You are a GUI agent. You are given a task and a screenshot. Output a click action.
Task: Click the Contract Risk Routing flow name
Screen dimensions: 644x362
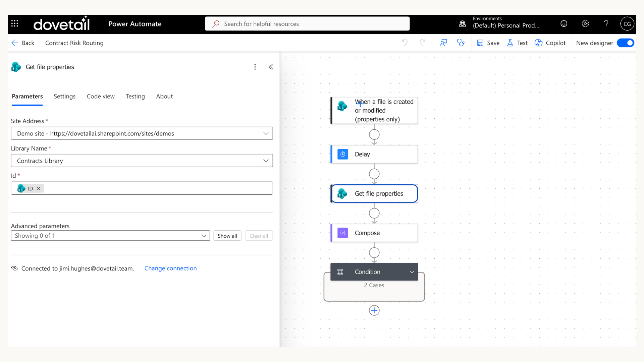coord(74,43)
